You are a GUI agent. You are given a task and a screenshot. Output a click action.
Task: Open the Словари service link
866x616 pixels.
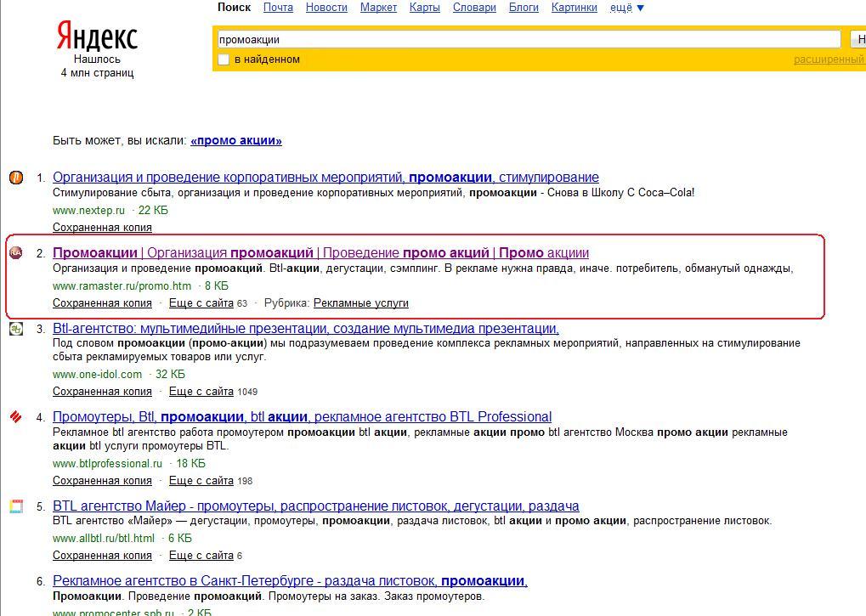pos(474,8)
